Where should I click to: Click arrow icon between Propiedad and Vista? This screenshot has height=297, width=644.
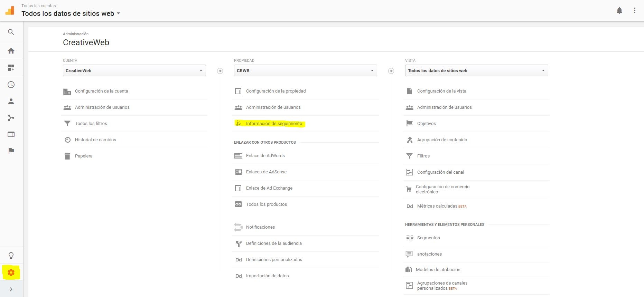[x=391, y=71]
